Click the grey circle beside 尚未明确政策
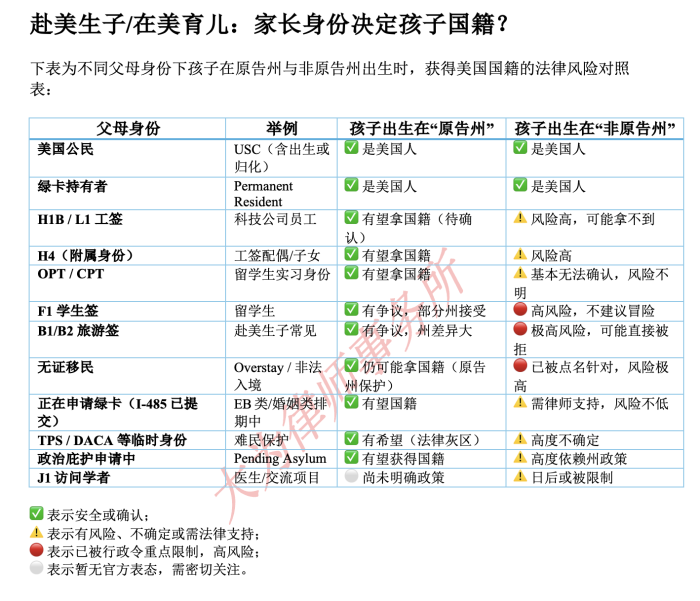This screenshot has height=601, width=700. pos(351,476)
